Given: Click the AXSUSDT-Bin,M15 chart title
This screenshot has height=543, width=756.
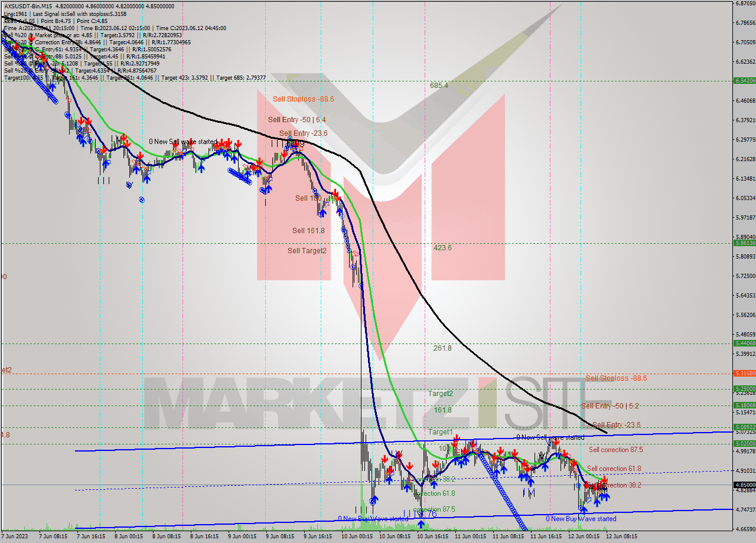Looking at the screenshot, I should (x=28, y=6).
